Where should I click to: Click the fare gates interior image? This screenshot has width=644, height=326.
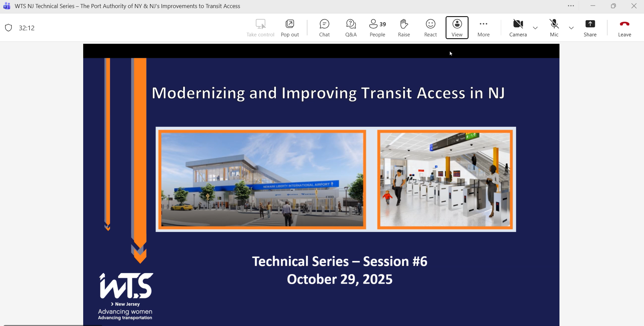[x=445, y=179]
